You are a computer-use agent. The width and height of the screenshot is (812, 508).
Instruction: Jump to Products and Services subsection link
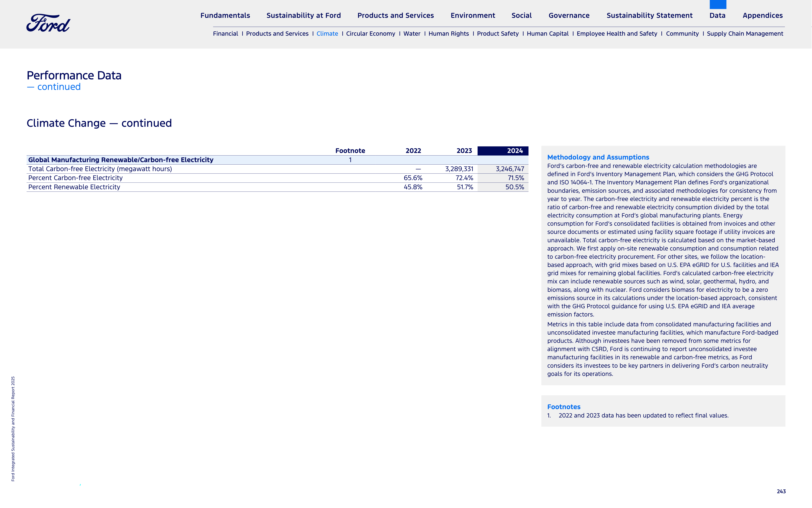point(277,34)
